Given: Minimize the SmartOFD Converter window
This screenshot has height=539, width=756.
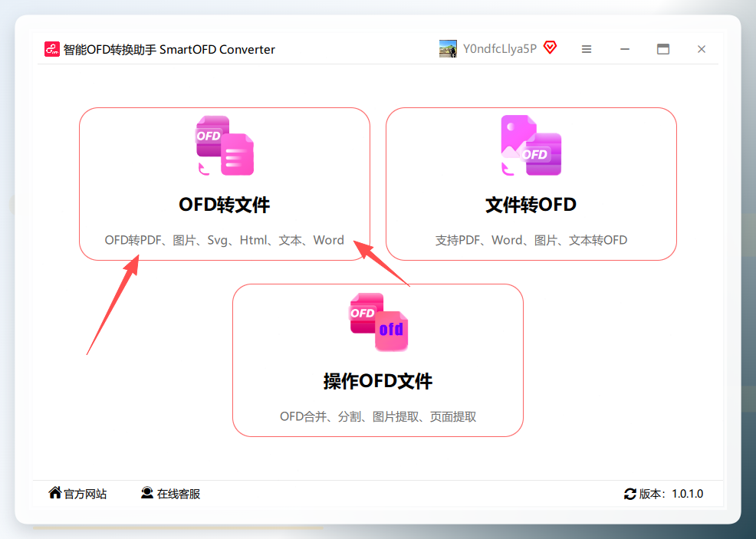Looking at the screenshot, I should pyautogui.click(x=625, y=49).
